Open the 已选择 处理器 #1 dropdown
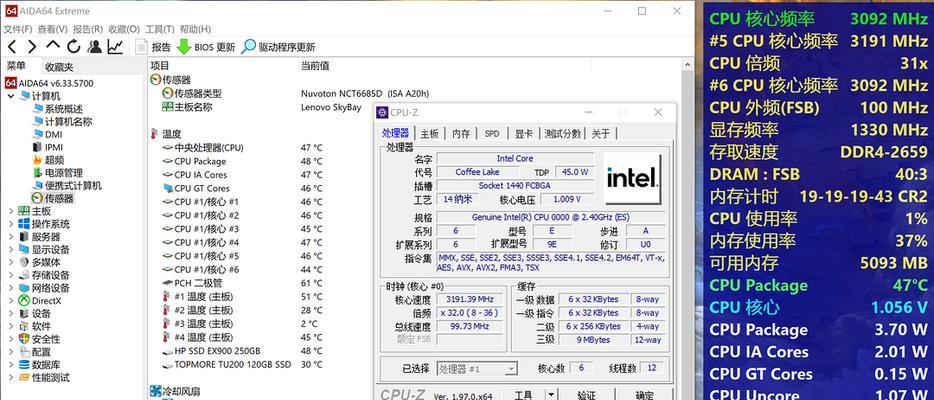The width and height of the screenshot is (934, 400). (477, 369)
